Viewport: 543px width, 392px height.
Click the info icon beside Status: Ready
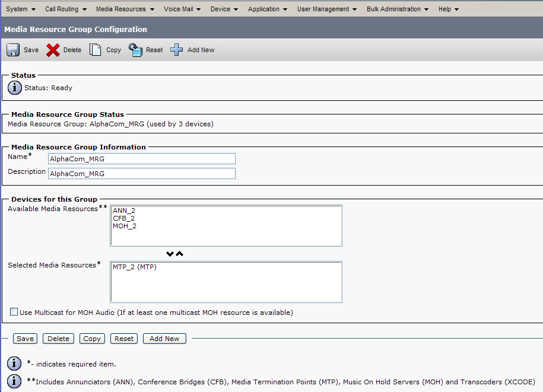[x=15, y=88]
